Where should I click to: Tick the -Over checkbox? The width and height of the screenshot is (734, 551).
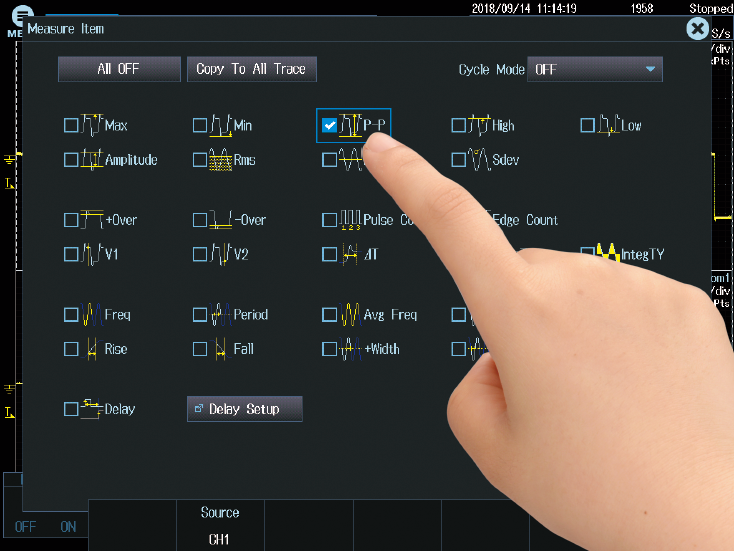[200, 220]
